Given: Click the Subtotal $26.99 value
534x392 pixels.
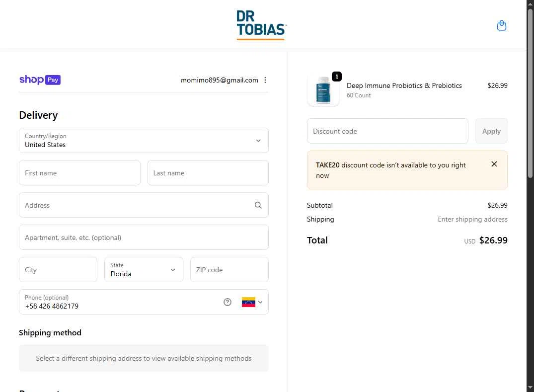Looking at the screenshot, I should pyautogui.click(x=497, y=205).
